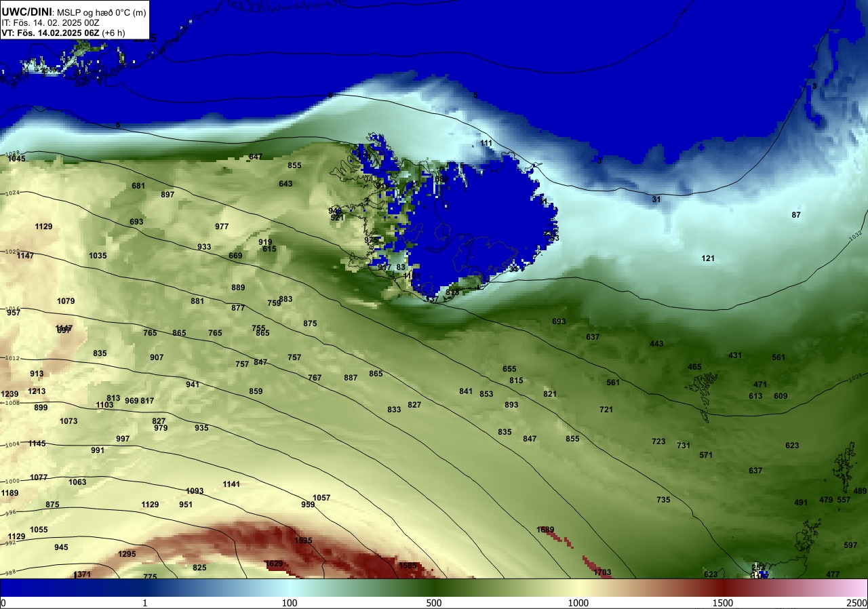Click the map value 833

pyautogui.click(x=394, y=410)
